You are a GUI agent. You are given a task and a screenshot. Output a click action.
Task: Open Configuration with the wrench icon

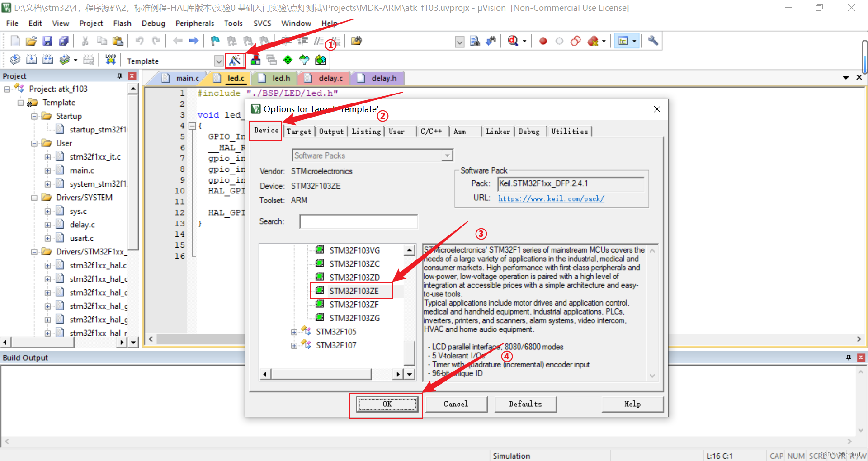[652, 41]
